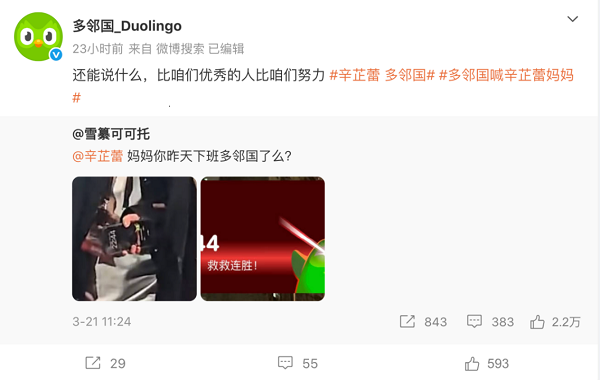600x380 pixels.
Task: Repost this post via icon with 29
Action: click(x=93, y=363)
